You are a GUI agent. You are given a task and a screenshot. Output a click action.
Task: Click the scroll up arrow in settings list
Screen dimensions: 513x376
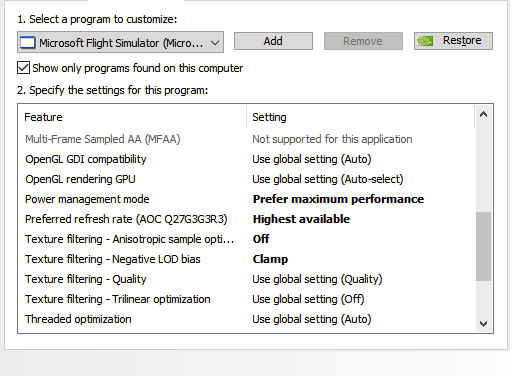coord(483,115)
